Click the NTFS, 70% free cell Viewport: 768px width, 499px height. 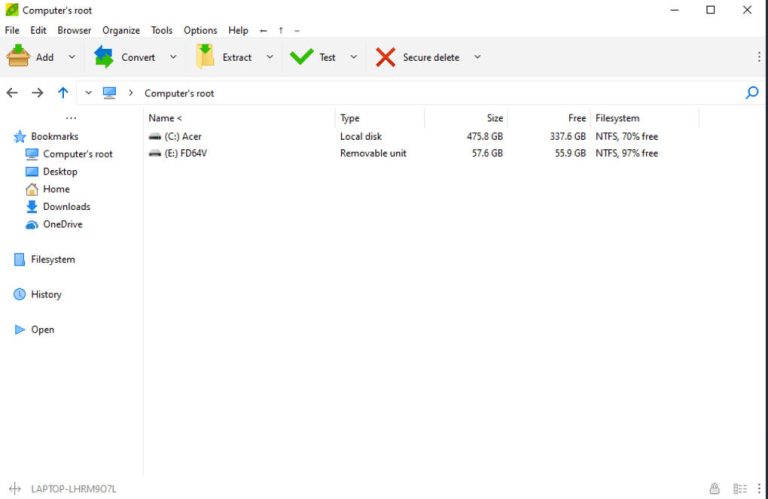coord(626,137)
